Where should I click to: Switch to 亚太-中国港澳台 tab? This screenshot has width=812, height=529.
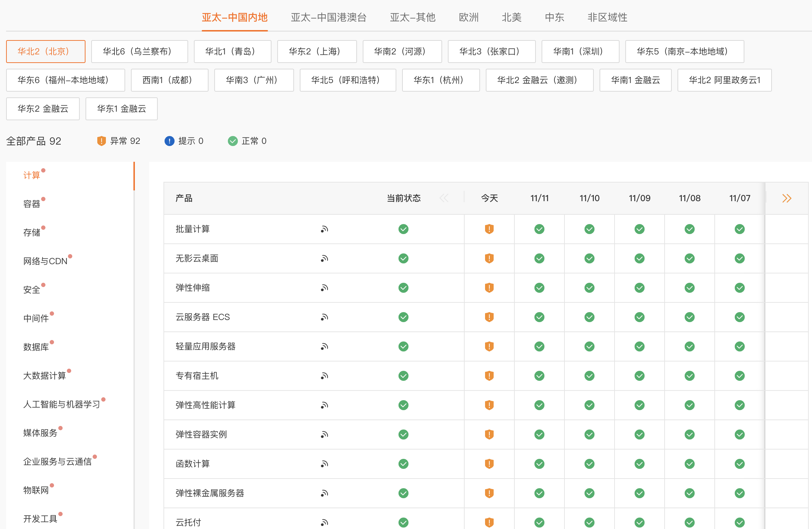tap(328, 17)
